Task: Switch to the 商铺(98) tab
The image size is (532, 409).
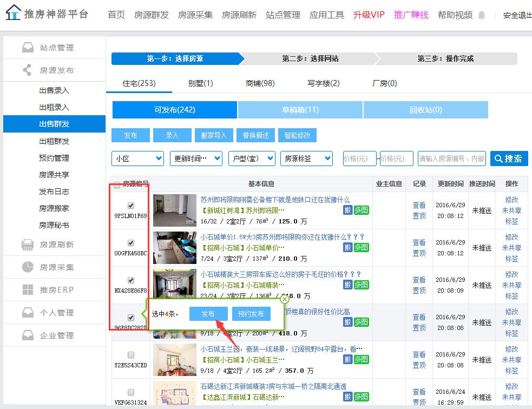Action: tap(260, 83)
